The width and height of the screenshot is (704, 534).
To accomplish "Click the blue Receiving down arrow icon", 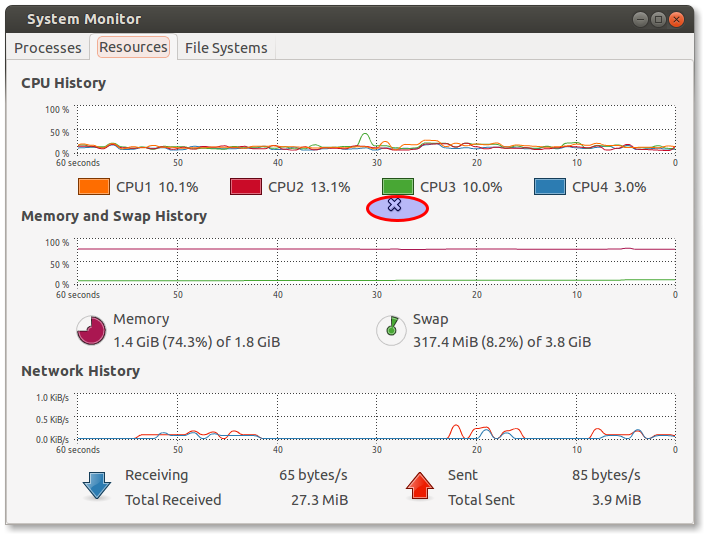I will coord(97,486).
